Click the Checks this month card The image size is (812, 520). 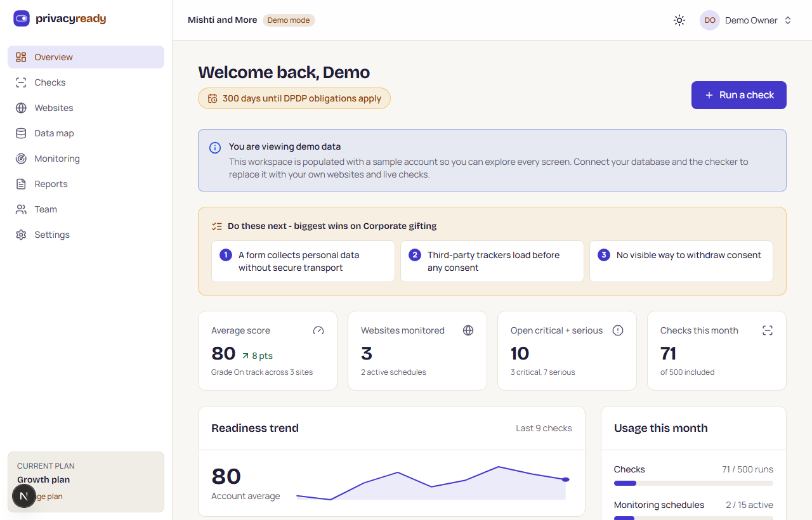click(x=717, y=351)
